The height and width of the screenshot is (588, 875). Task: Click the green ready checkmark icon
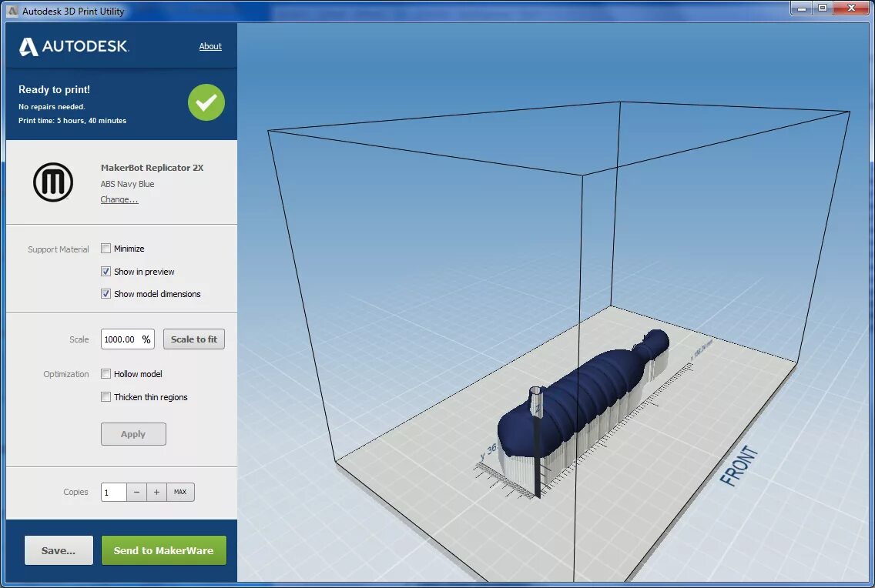pos(206,102)
